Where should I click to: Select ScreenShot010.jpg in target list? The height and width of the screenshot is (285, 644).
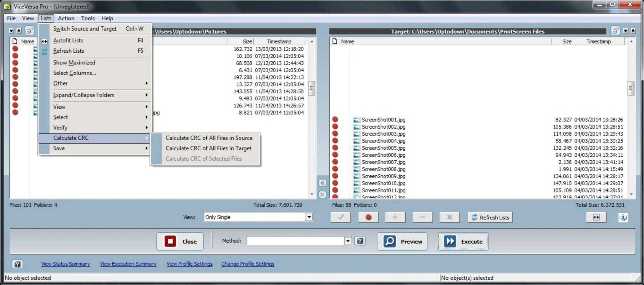pyautogui.click(x=384, y=183)
